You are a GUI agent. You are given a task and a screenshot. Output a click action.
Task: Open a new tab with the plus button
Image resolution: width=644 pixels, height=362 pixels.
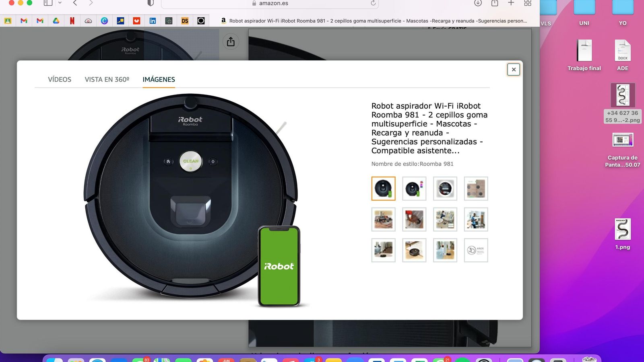coord(511,4)
